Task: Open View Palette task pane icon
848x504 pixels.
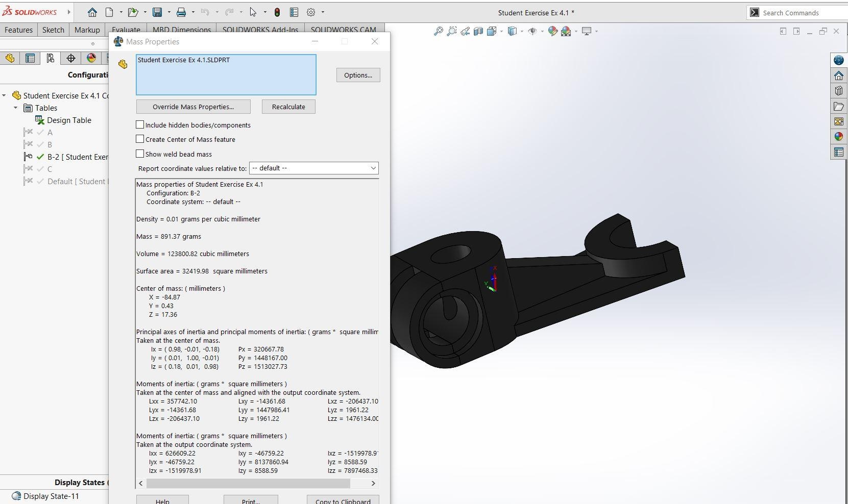Action: click(839, 121)
